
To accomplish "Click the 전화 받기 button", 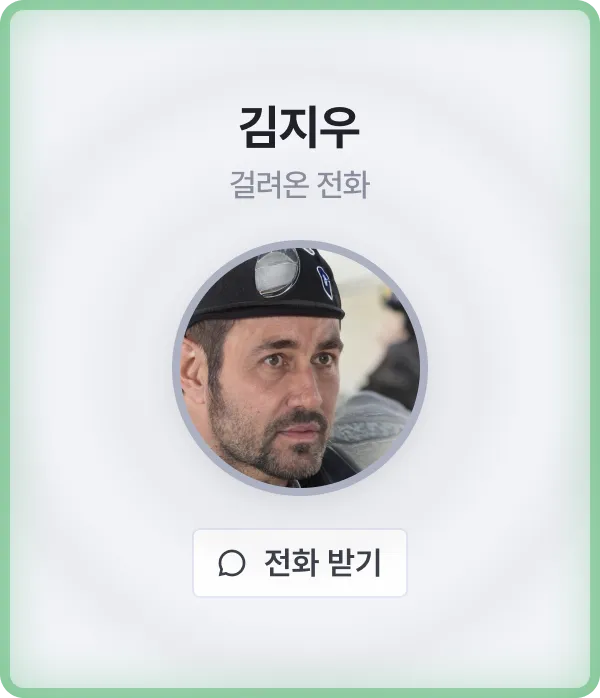I will click(x=300, y=563).
